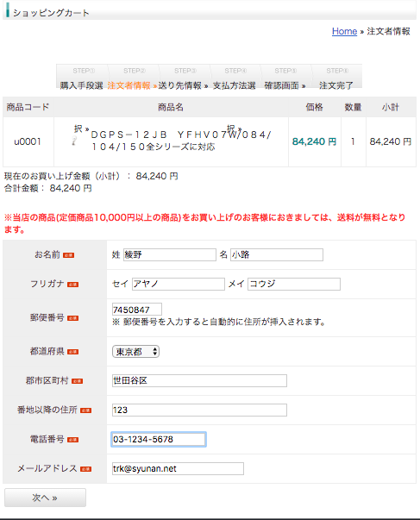
Task: Click the 姓 last name field containing 綾野
Action: [x=170, y=254]
